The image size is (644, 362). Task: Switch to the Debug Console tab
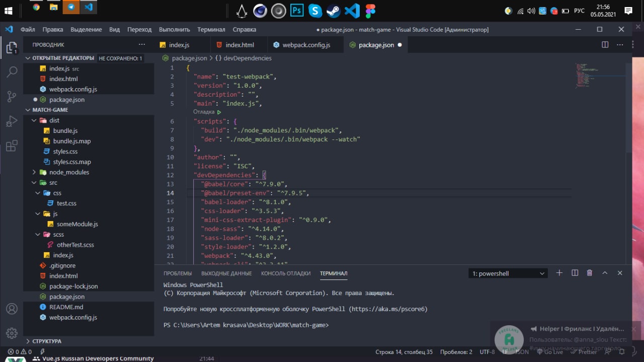point(286,273)
